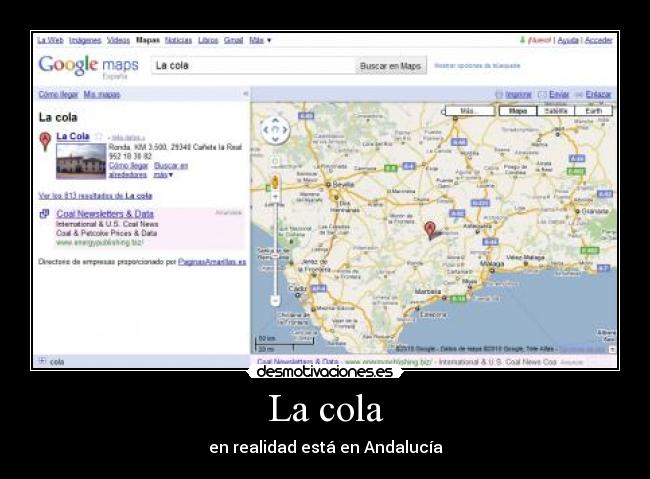Click Sevilla city label on map
Image resolution: width=650 pixels, height=479 pixels.
(x=343, y=184)
